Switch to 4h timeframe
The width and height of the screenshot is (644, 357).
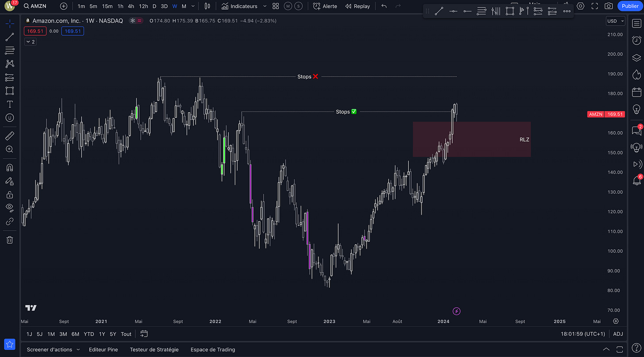(131, 6)
